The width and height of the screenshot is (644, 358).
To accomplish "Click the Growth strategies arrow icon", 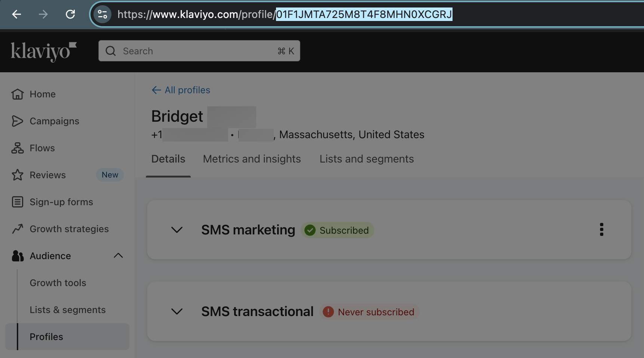I will click(17, 229).
